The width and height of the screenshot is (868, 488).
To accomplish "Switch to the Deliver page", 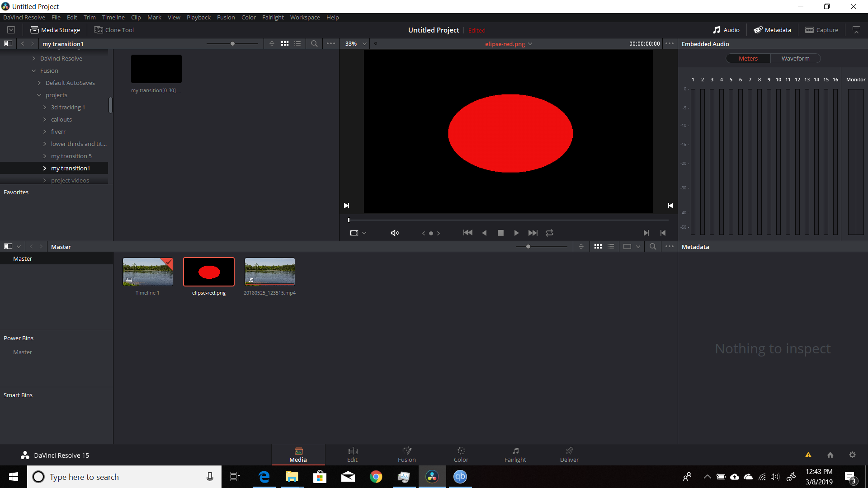I will point(569,455).
